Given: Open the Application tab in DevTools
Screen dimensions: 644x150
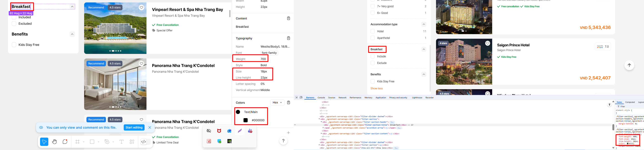Looking at the screenshot, I should pos(381,98).
